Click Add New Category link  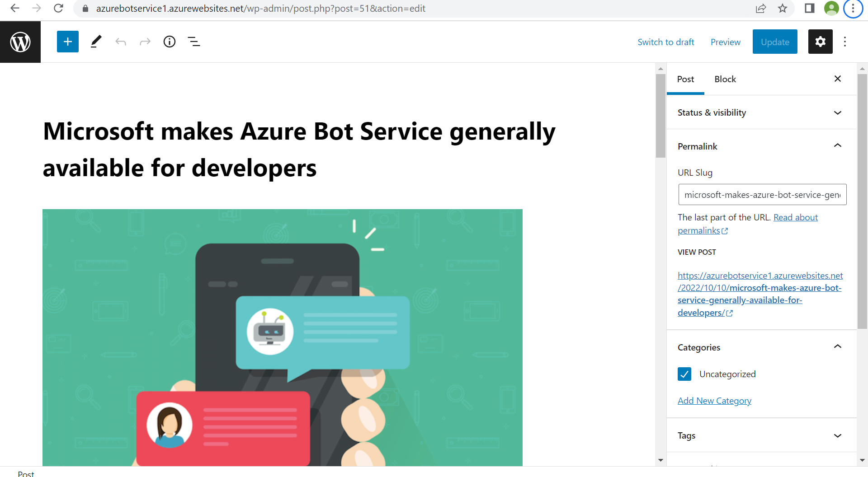coord(714,401)
